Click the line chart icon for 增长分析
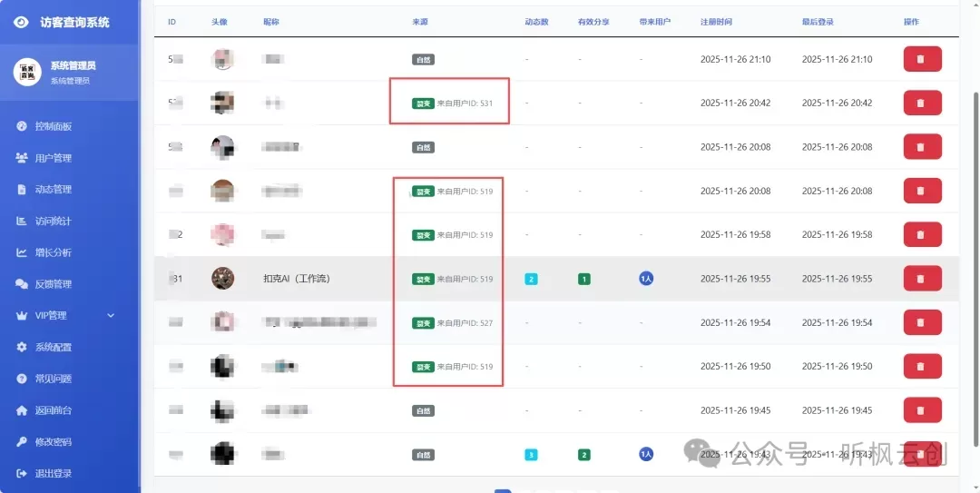Screen dimensions: 980x493 click(22, 252)
